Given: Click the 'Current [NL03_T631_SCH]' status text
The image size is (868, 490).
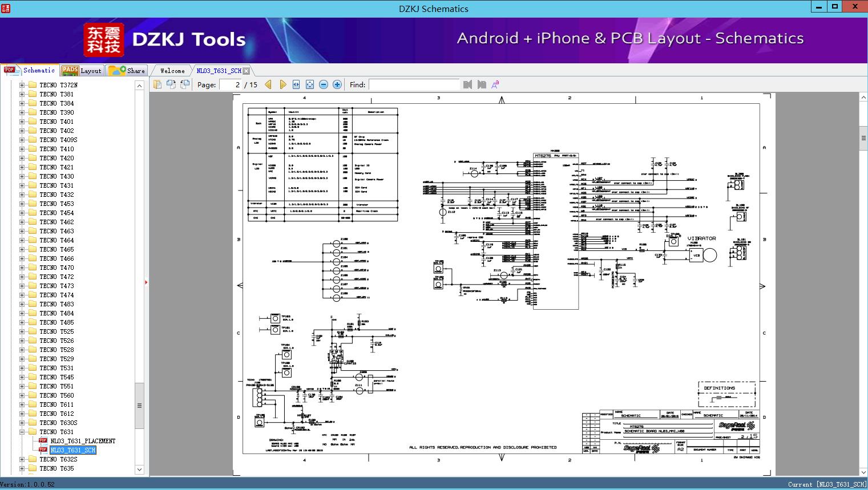Looking at the screenshot, I should (x=827, y=484).
